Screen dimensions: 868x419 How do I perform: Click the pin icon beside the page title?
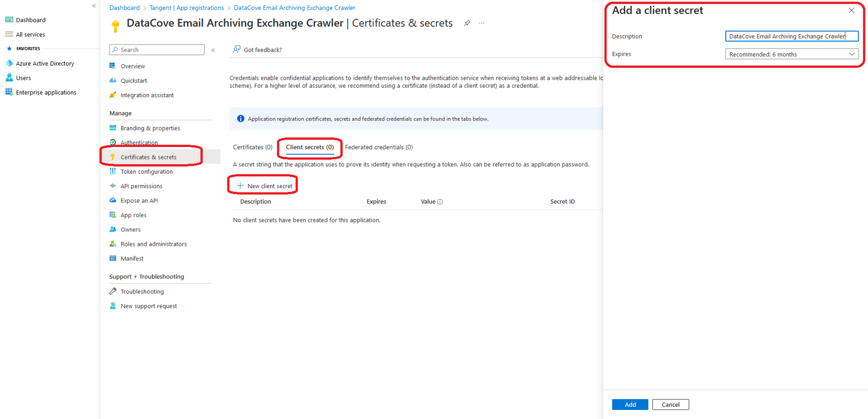click(x=467, y=23)
